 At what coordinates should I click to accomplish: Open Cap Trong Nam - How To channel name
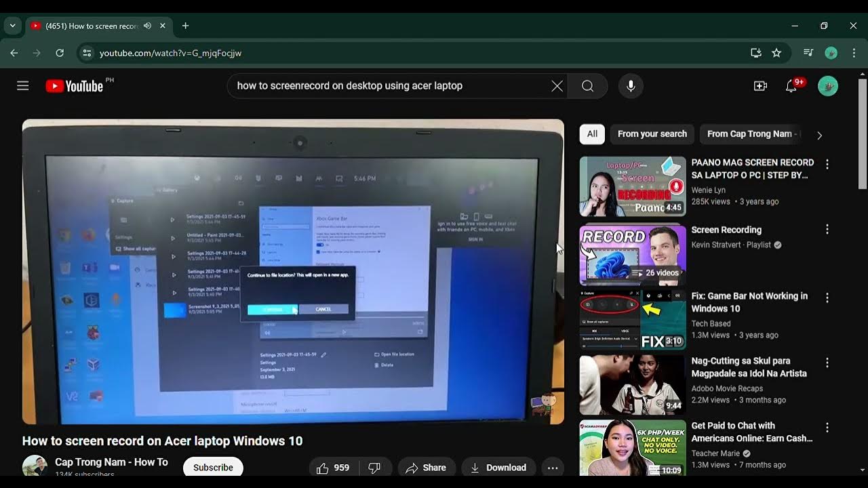(x=111, y=462)
